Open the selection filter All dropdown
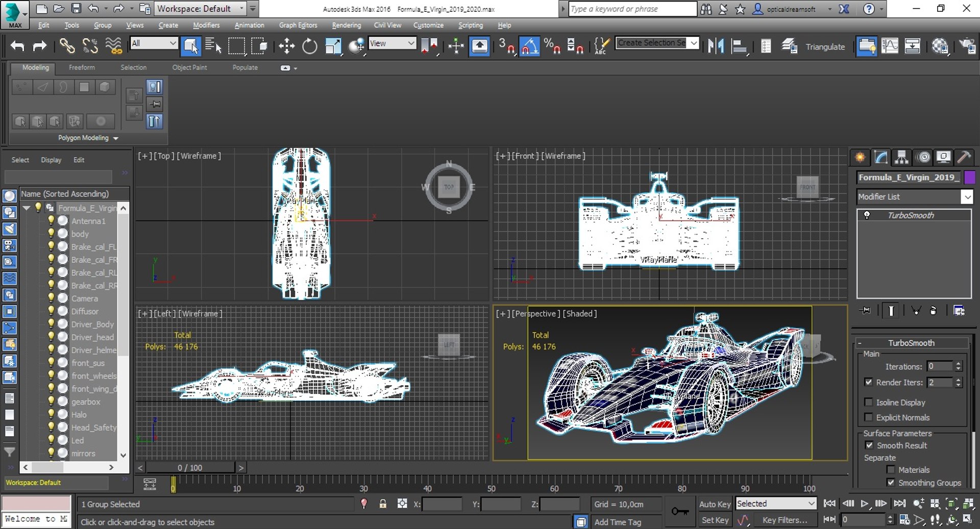 154,43
